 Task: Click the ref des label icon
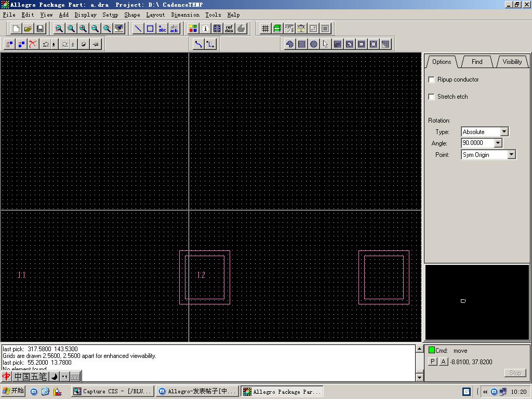coord(229,29)
